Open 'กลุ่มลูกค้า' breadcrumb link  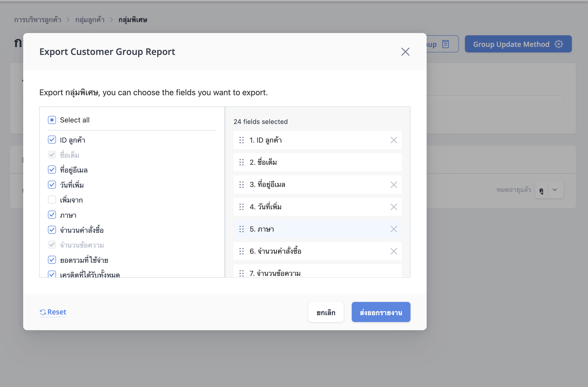click(90, 20)
